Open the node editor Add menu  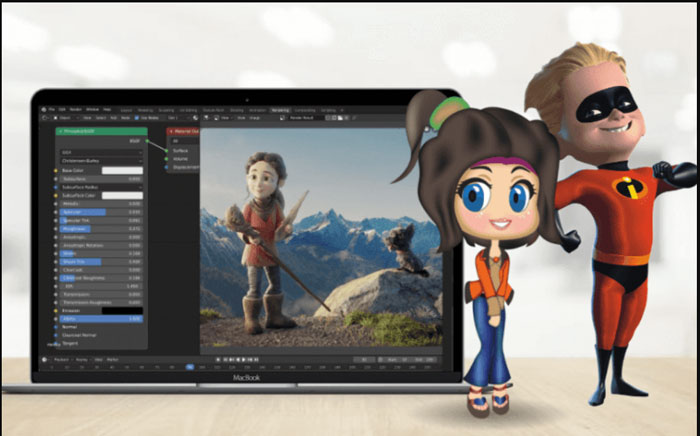click(x=113, y=118)
